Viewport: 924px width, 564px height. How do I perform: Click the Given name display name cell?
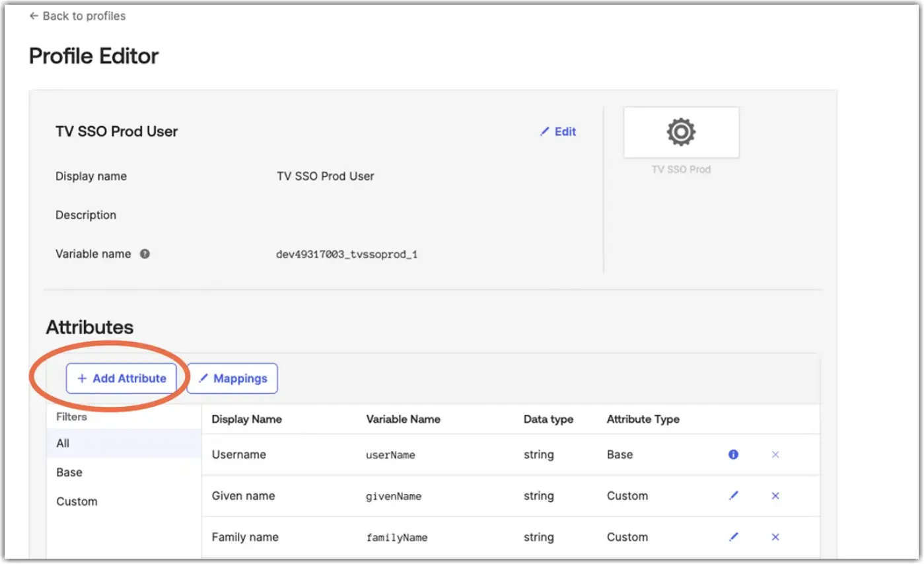[243, 496]
